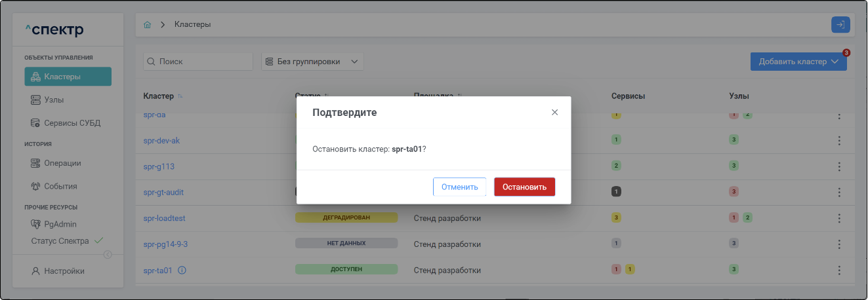Click the red nodes badge 3 for spr-gt-audit

pos(734,191)
